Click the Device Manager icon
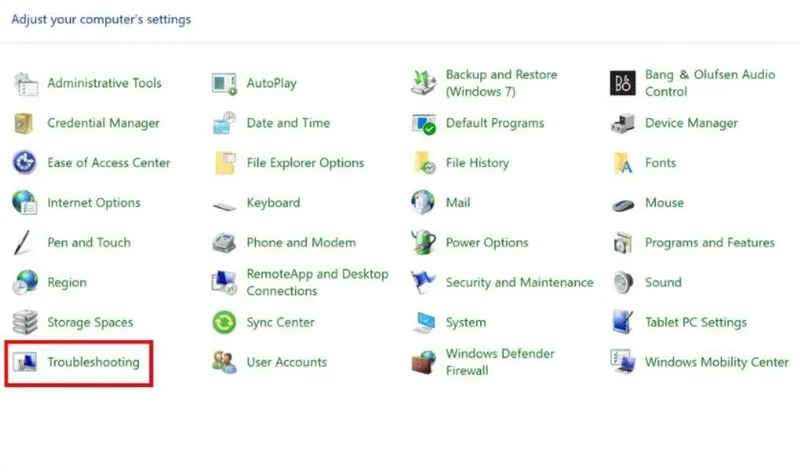 (x=622, y=123)
